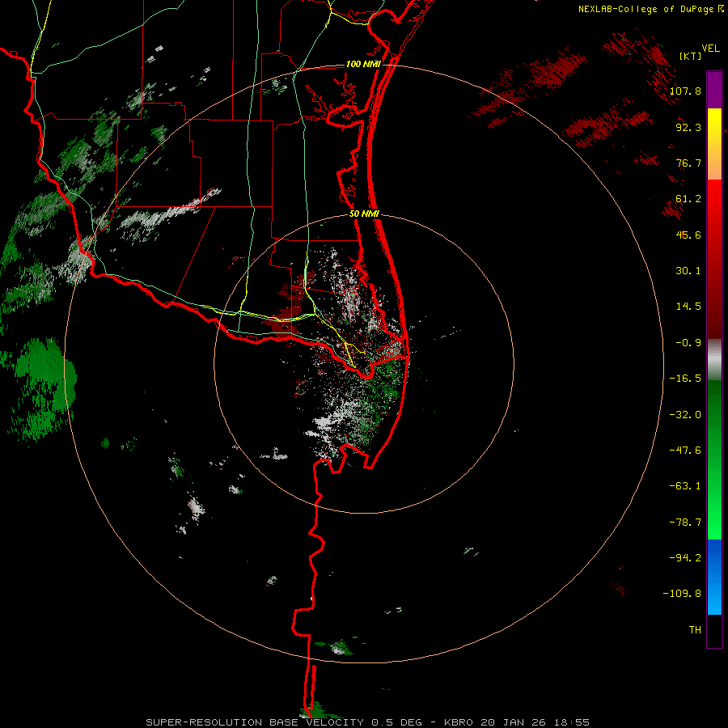
Task: Select the -16.5 scale value
Action: click(x=685, y=379)
